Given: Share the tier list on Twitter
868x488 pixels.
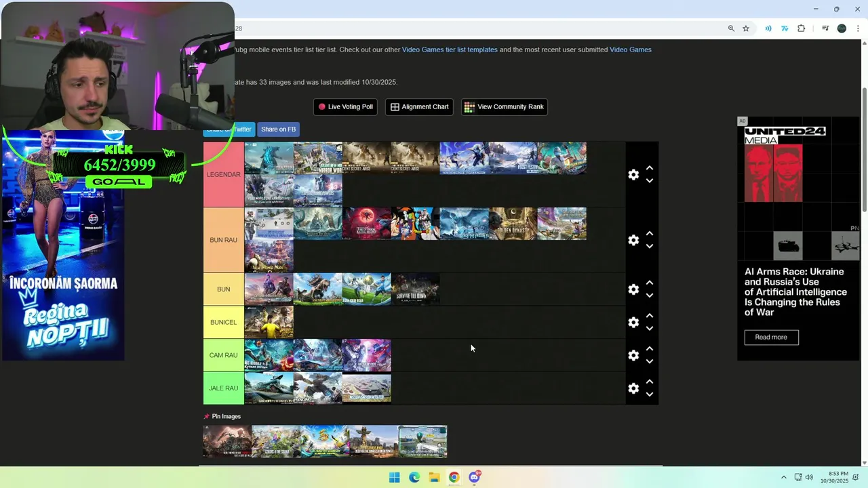Looking at the screenshot, I should coord(229,129).
